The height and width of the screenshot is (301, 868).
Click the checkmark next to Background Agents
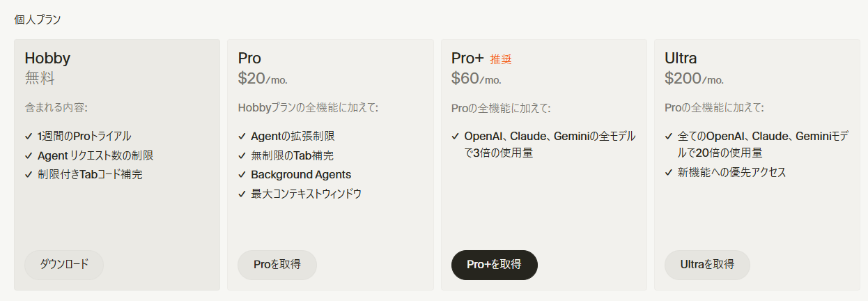pos(242,175)
